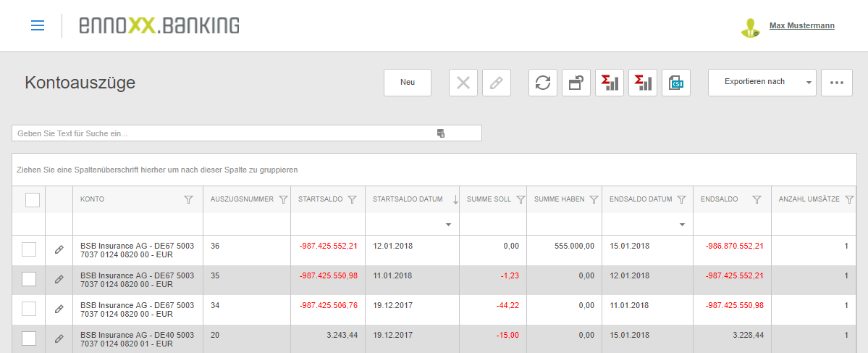Viewport: 868px width, 353px height.
Task: Click the CSV export icon
Action: 676,83
